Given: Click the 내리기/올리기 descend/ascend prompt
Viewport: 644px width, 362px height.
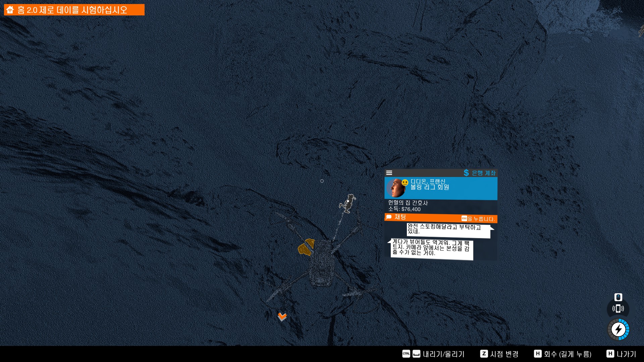Looking at the screenshot, I should pyautogui.click(x=443, y=354).
